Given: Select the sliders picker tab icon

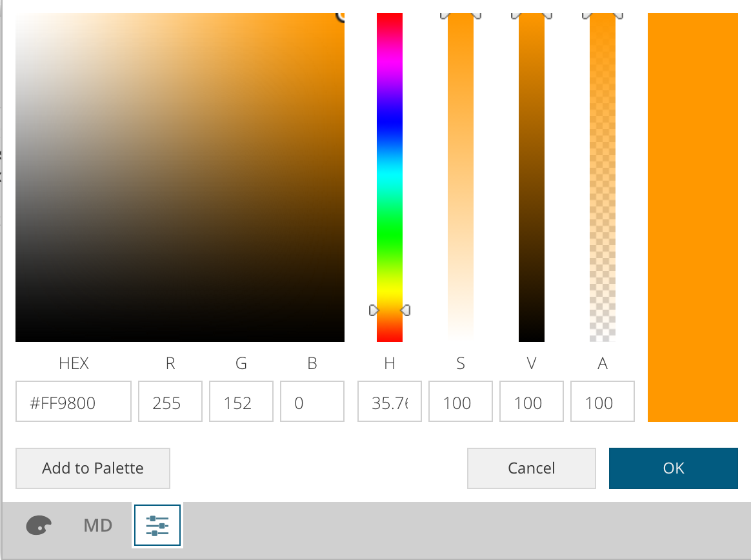Looking at the screenshot, I should point(156,525).
